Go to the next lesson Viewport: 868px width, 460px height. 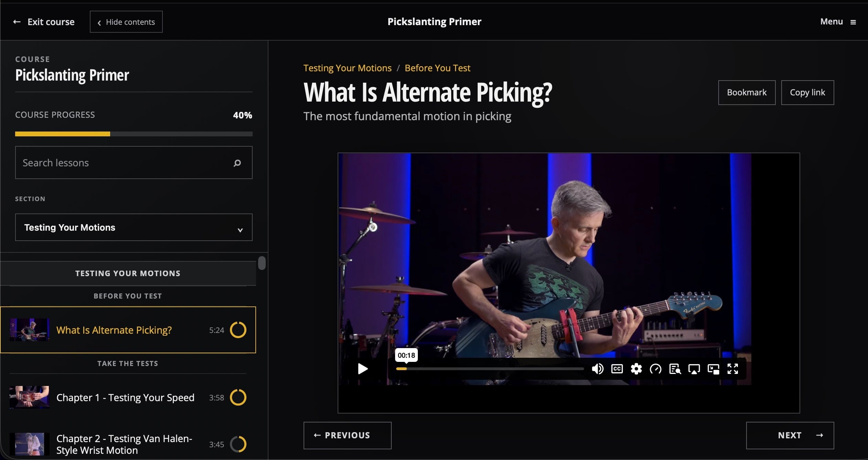(790, 436)
